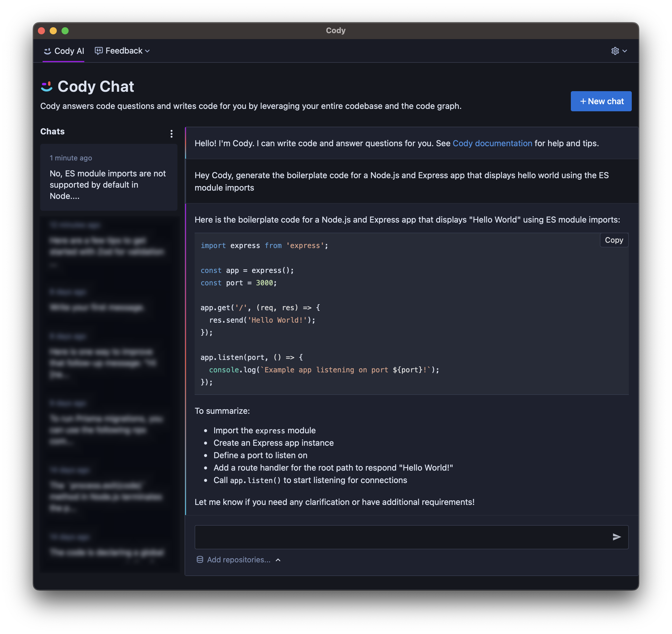Click the macOS green zoom button

coord(65,31)
